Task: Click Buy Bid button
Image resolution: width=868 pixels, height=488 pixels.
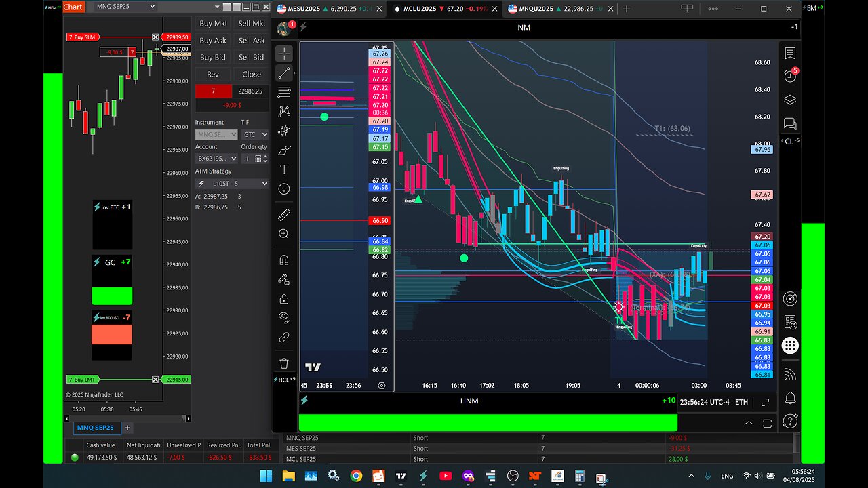Action: click(213, 58)
